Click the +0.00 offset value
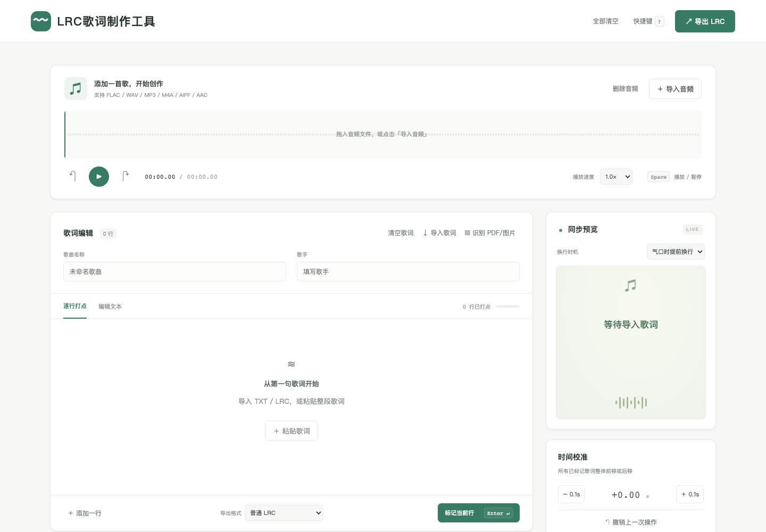The width and height of the screenshot is (766, 532). coord(626,495)
